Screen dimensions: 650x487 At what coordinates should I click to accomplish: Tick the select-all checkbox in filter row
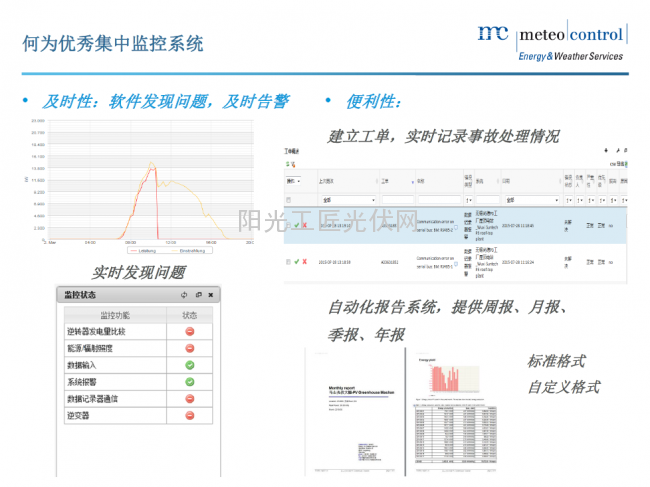click(288, 199)
